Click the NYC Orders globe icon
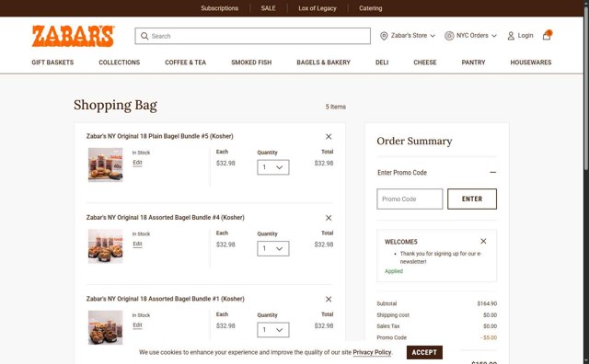The height and width of the screenshot is (364, 589). tap(449, 36)
